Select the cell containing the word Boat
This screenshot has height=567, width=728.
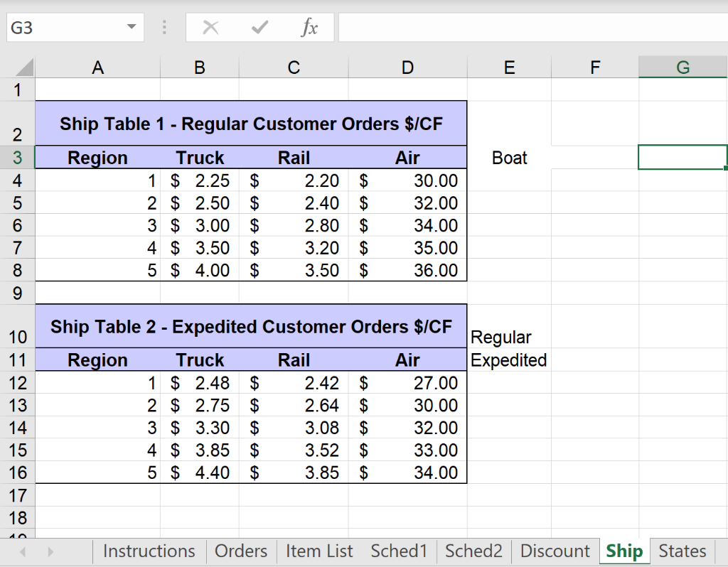coord(509,158)
